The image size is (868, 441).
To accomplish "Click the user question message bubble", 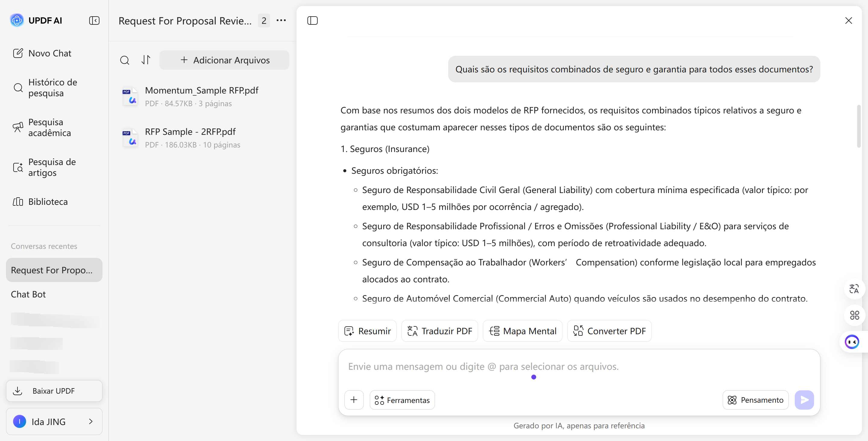I will pyautogui.click(x=634, y=69).
